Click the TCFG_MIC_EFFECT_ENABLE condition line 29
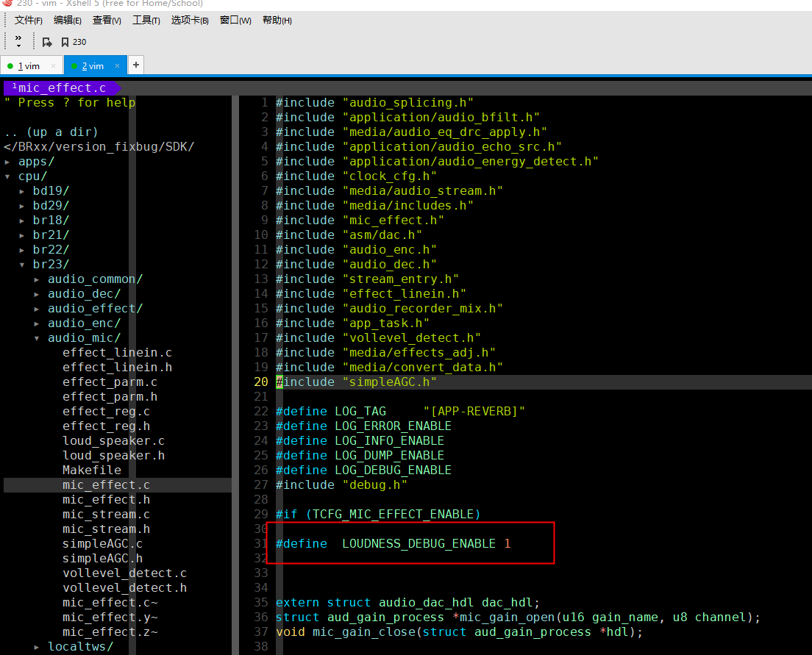 pyautogui.click(x=378, y=515)
